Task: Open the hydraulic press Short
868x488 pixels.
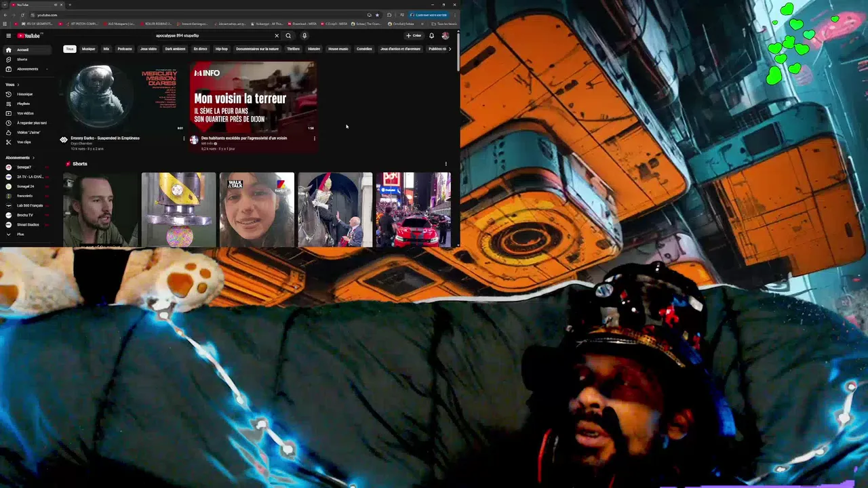Action: click(x=178, y=209)
